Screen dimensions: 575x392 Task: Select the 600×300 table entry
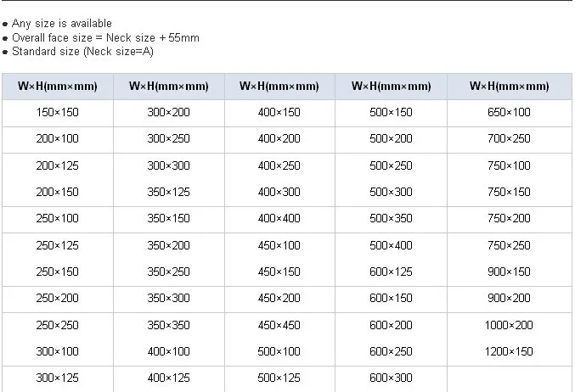tap(391, 378)
